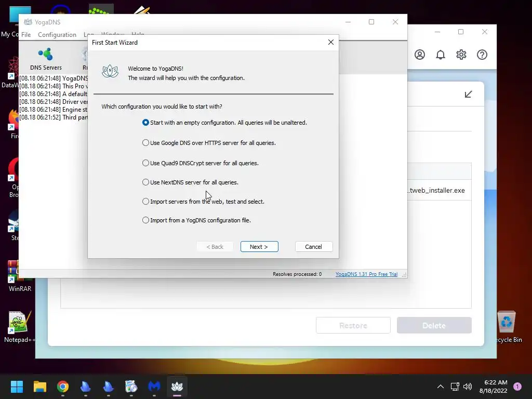Open the clock showing 6:22 AM
This screenshot has width=532, height=399.
pos(494,387)
